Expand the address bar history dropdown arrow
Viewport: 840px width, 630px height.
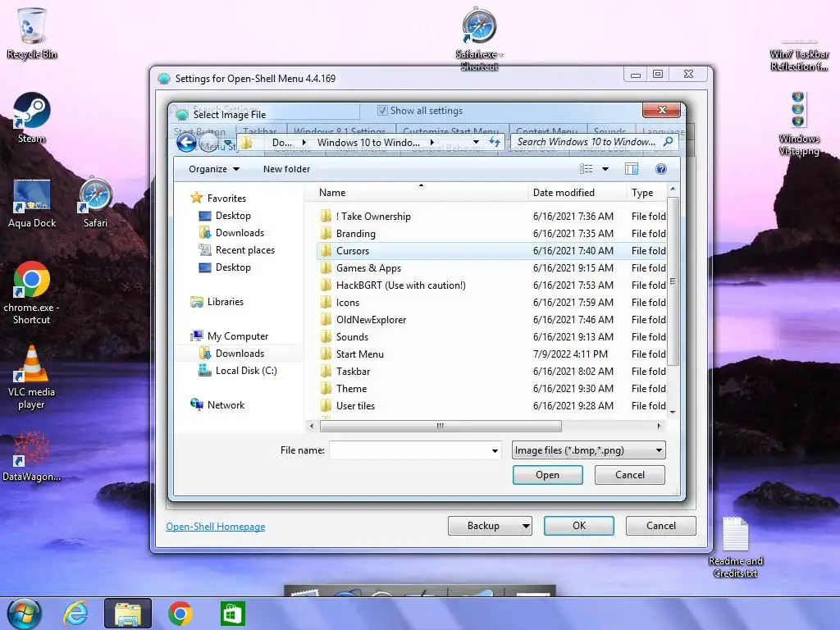pos(476,142)
